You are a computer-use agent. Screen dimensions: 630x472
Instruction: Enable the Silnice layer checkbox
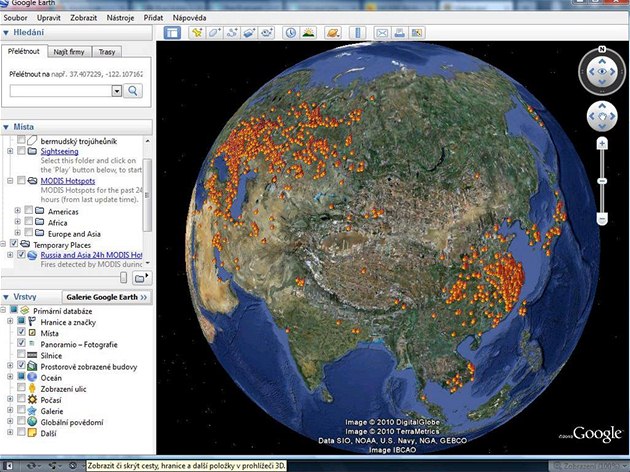(x=21, y=354)
